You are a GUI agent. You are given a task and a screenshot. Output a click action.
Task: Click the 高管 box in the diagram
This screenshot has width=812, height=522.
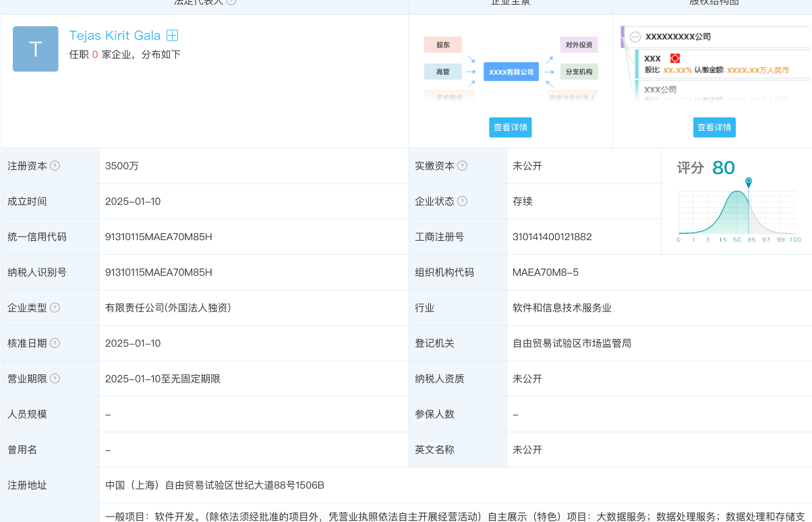point(442,71)
